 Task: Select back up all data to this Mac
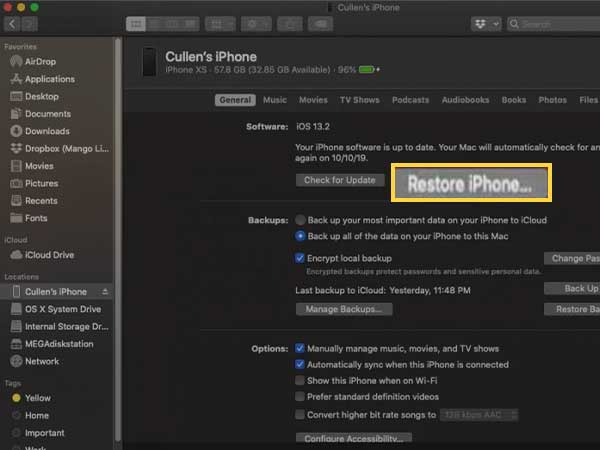click(300, 236)
